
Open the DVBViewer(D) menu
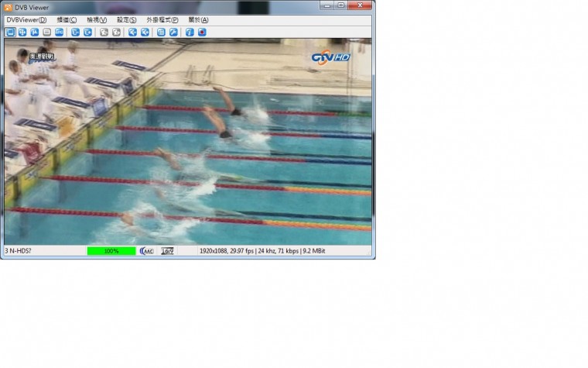(x=26, y=20)
